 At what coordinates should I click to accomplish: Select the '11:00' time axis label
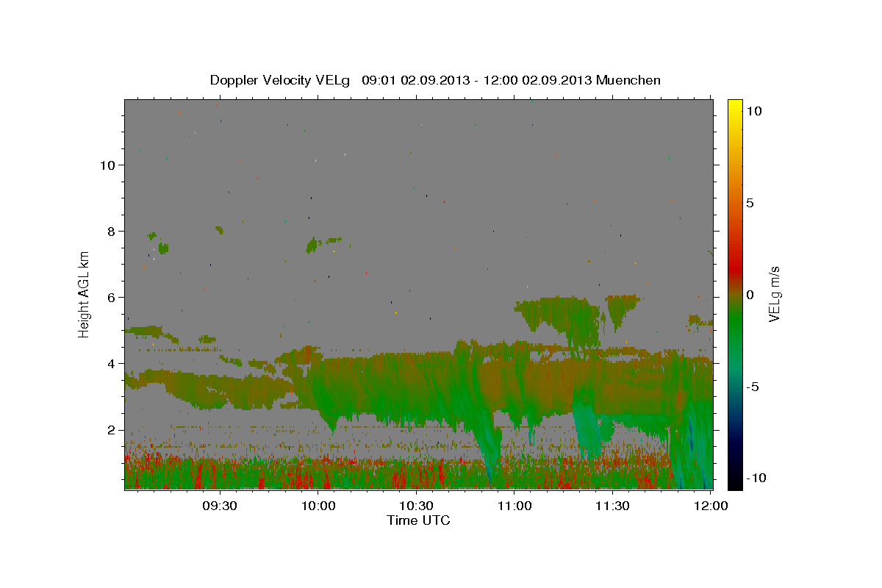click(x=514, y=506)
